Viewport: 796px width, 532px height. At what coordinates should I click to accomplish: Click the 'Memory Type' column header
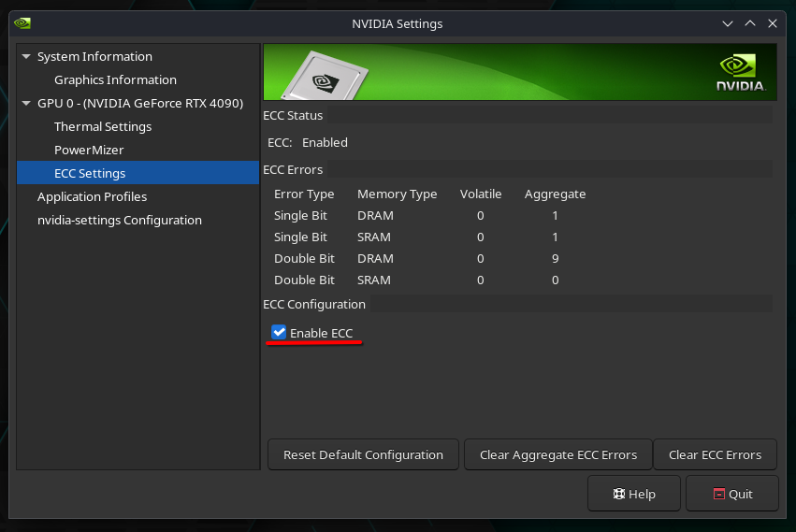[397, 194]
